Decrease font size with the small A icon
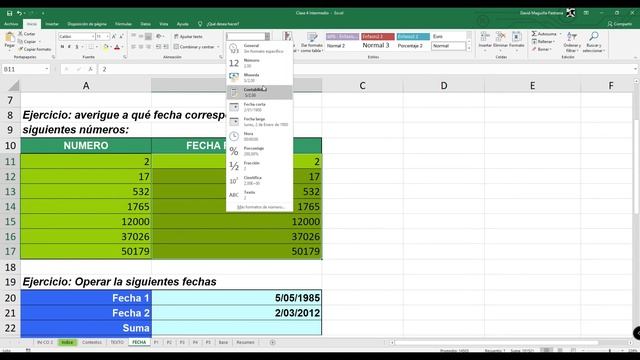Screen dimensions: 640x360 121,36
